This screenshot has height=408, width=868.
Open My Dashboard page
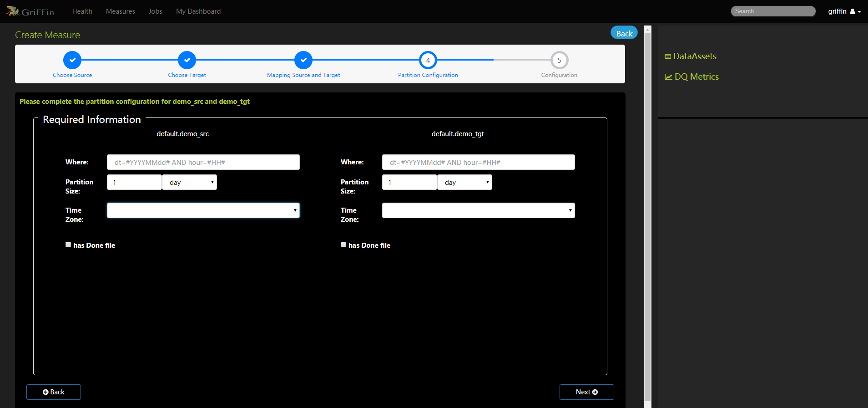tap(198, 11)
